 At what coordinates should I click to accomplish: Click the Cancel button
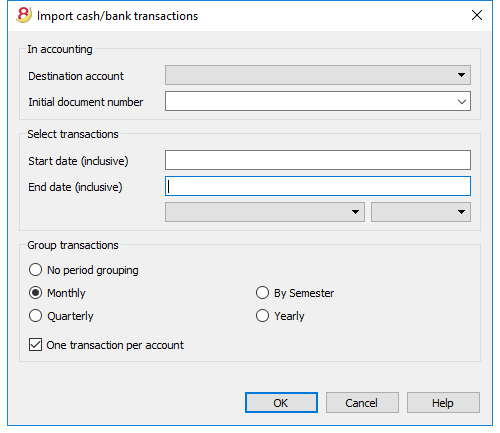(x=362, y=403)
